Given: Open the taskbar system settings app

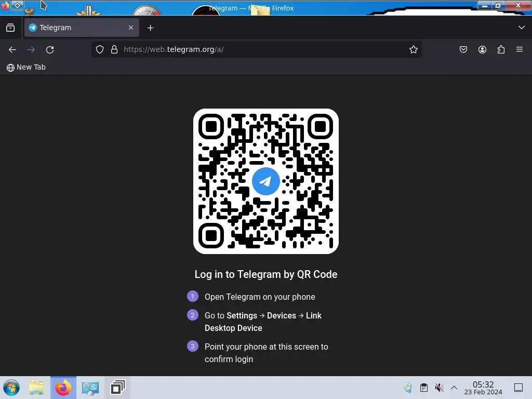Looking at the screenshot, I should [x=90, y=388].
